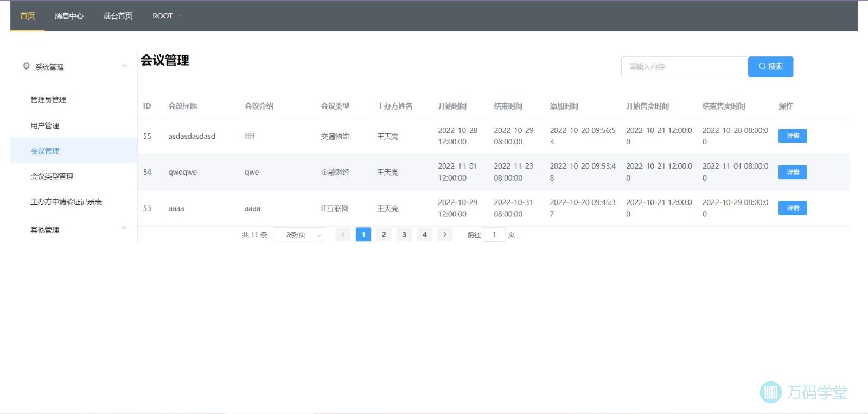Click the 其他管理 sidebar menu label
Screen dimensions: 868x414
44,230
